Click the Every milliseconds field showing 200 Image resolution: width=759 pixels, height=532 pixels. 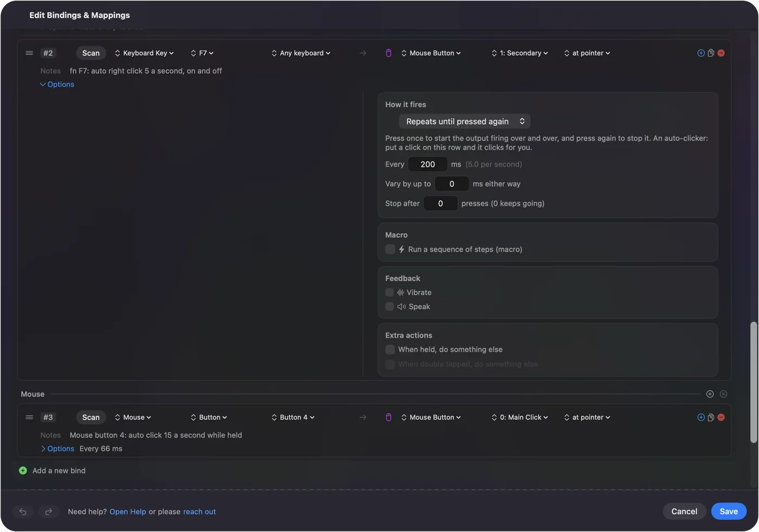click(428, 164)
